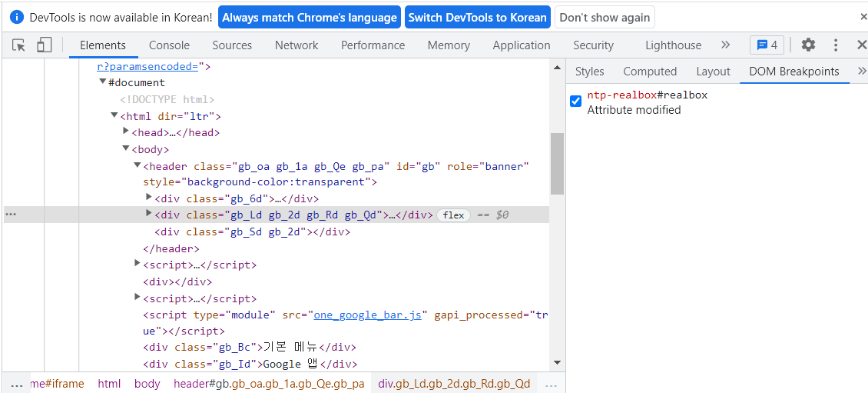Activate the inspect element picker icon

(19, 45)
